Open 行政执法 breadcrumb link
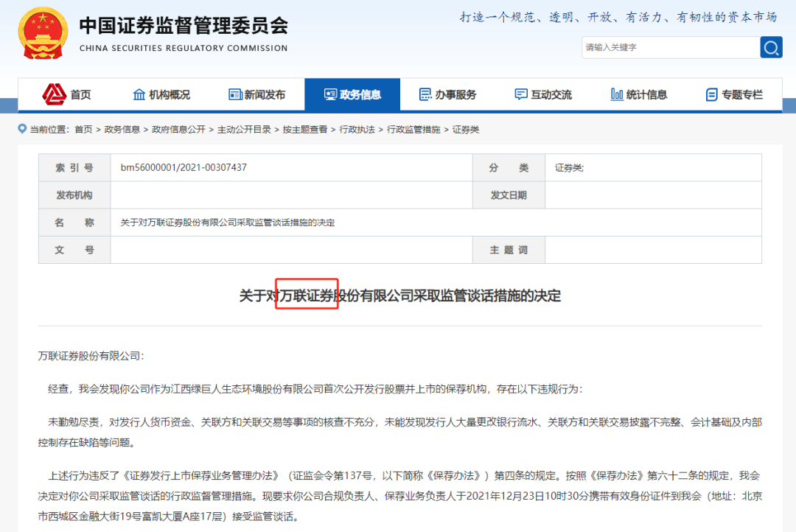This screenshot has width=796, height=532. pyautogui.click(x=357, y=130)
